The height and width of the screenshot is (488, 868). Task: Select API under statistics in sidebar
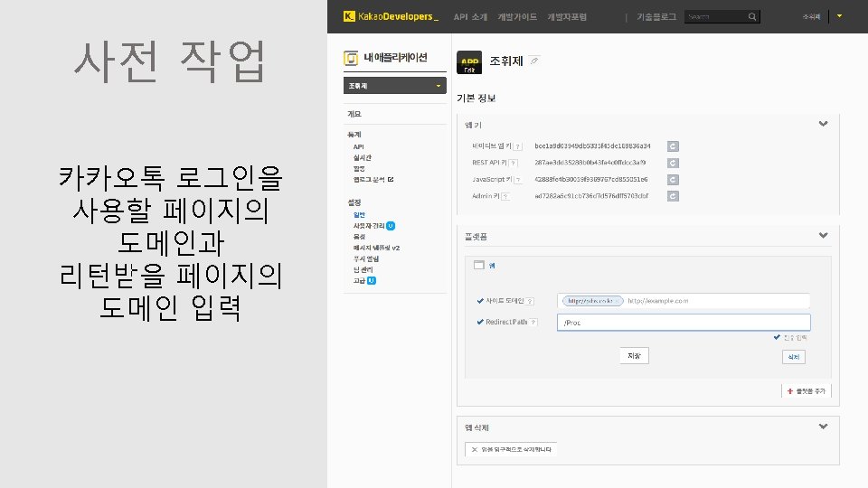click(359, 146)
